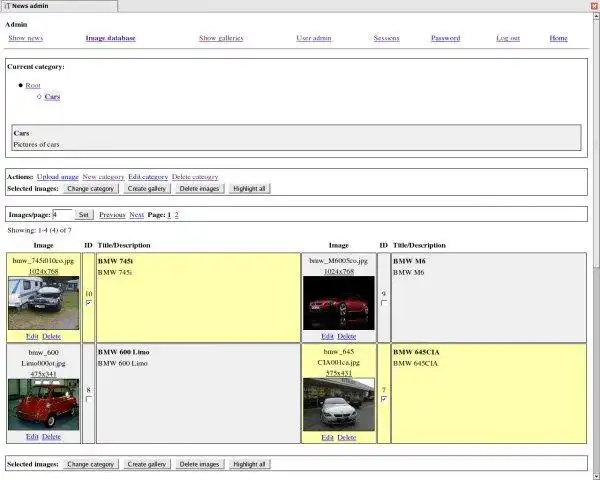
Task: Go to Home link
Action: click(x=558, y=38)
